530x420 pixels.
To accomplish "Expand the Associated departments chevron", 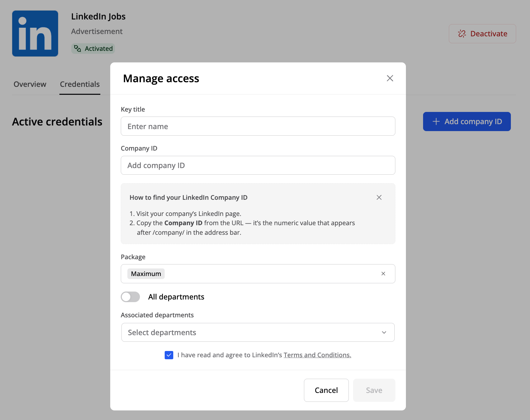I will coord(384,332).
